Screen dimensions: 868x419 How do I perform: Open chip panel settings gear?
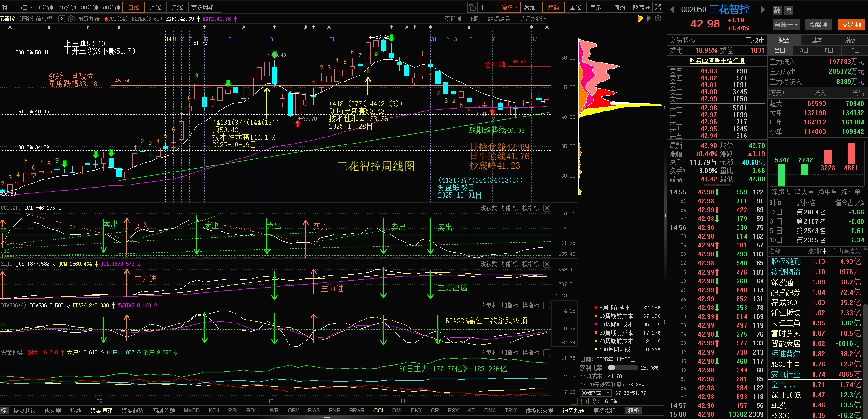point(658,19)
